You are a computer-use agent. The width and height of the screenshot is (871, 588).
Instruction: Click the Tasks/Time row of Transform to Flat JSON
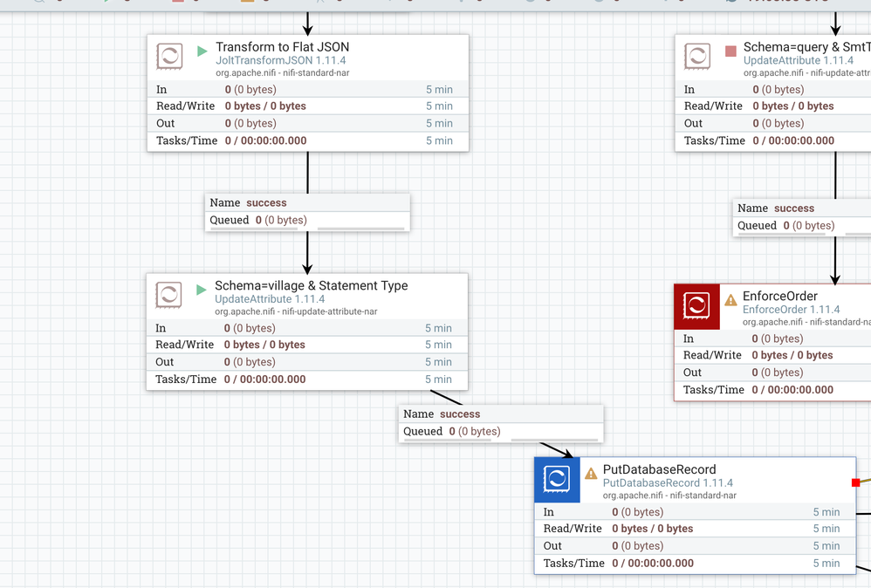pos(308,140)
